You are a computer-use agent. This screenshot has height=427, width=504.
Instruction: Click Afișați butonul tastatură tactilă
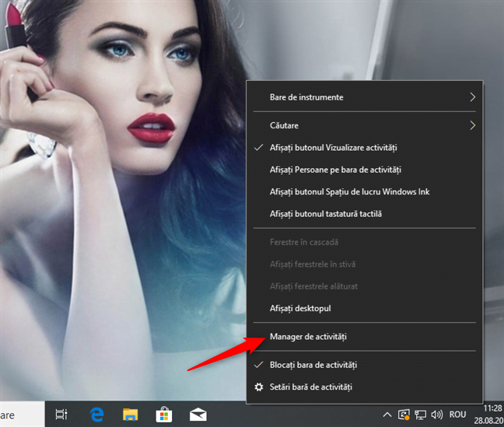pos(326,214)
